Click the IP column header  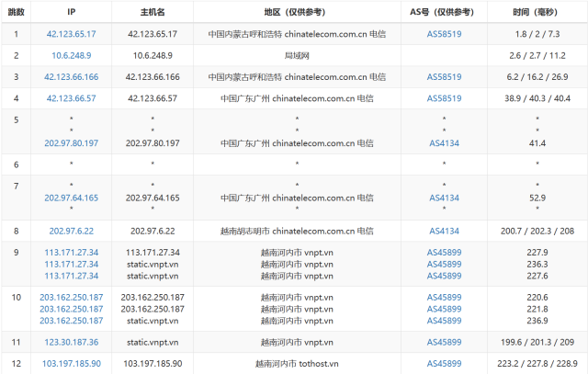[72, 12]
